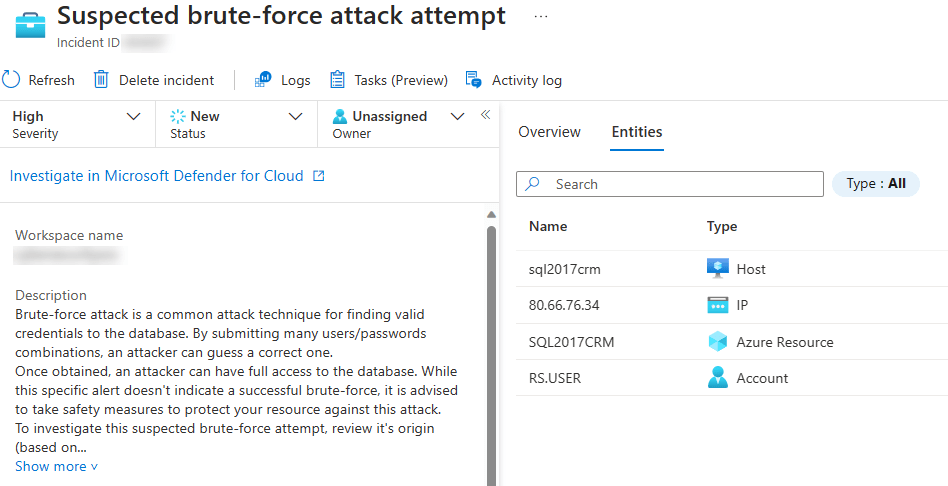Viewport: 948px width, 486px height.
Task: Click the Delete incident label
Action: click(x=166, y=80)
